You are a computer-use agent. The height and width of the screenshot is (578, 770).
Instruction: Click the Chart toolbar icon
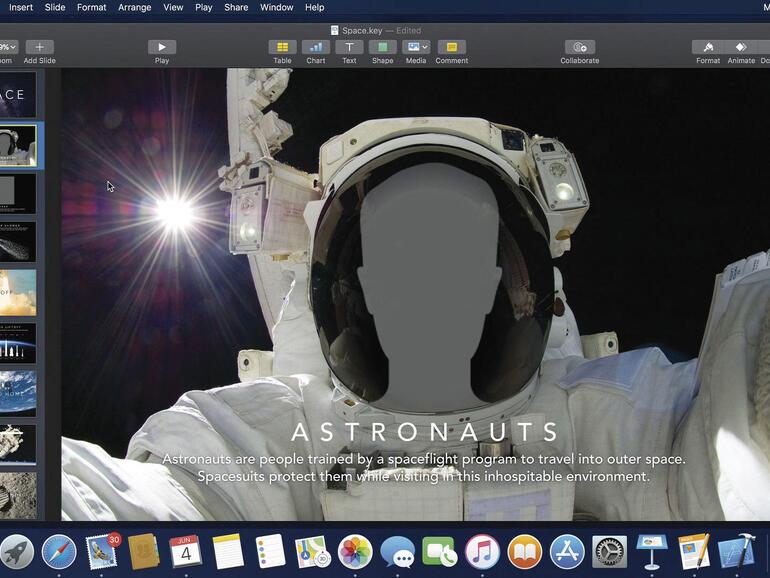pyautogui.click(x=315, y=47)
